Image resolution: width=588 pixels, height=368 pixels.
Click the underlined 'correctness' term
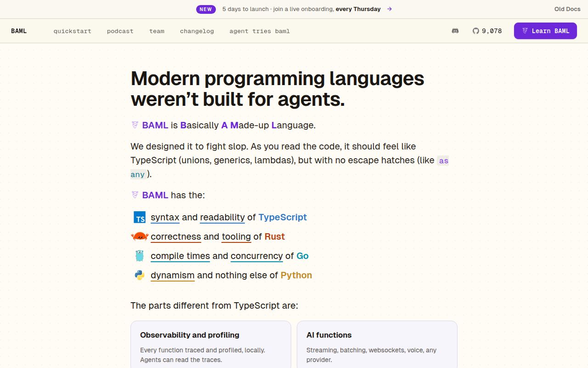coord(176,236)
